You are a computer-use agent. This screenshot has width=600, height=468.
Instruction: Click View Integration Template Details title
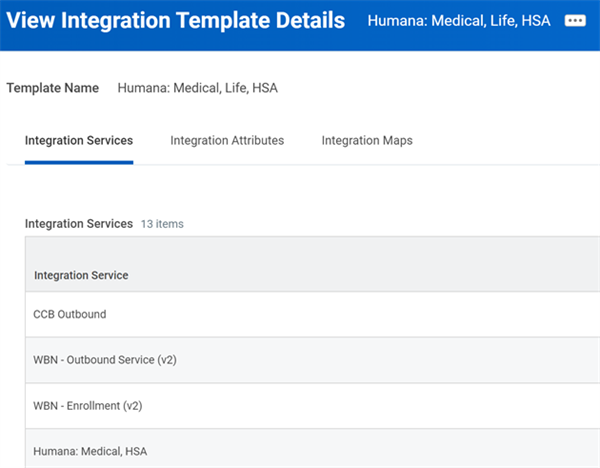point(176,20)
